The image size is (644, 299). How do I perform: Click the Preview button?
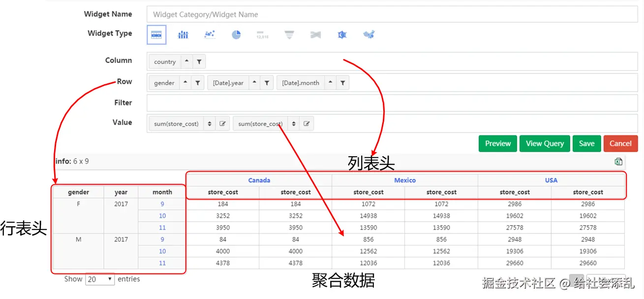(x=498, y=144)
